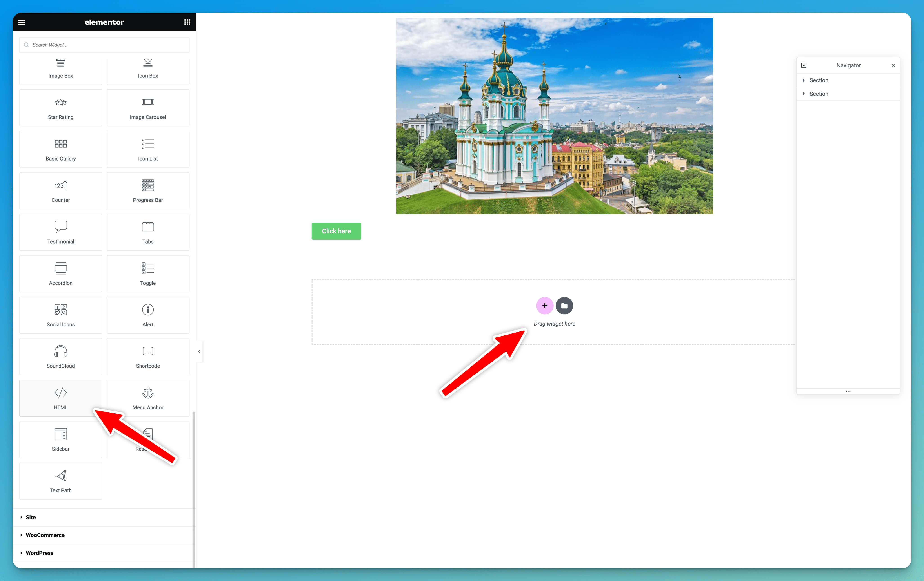Screen dimensions: 924x581
Task: Toggle the Navigator dock icon
Action: 804,65
